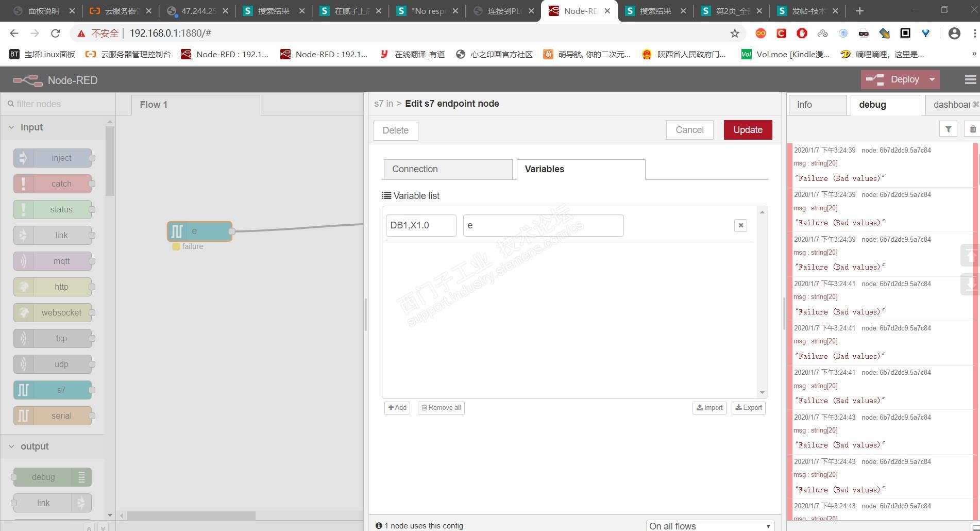Open the info sidebar tab
980x531 pixels.
(817, 105)
